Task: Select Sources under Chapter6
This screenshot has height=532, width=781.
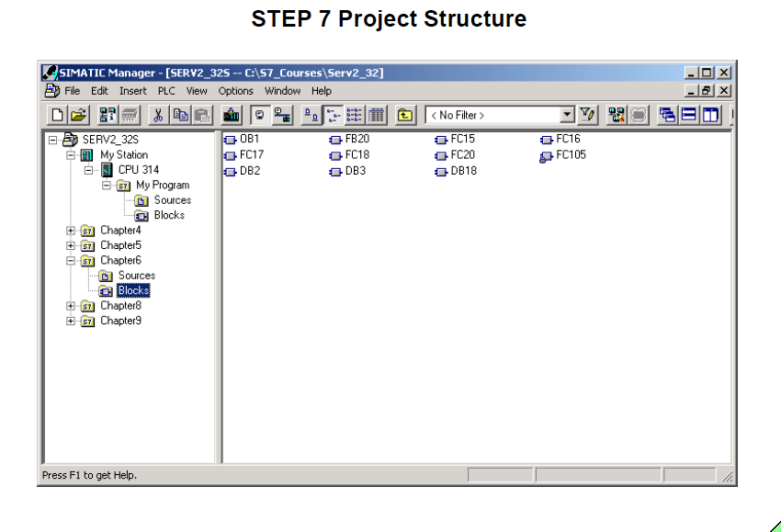Action: pyautogui.click(x=137, y=276)
